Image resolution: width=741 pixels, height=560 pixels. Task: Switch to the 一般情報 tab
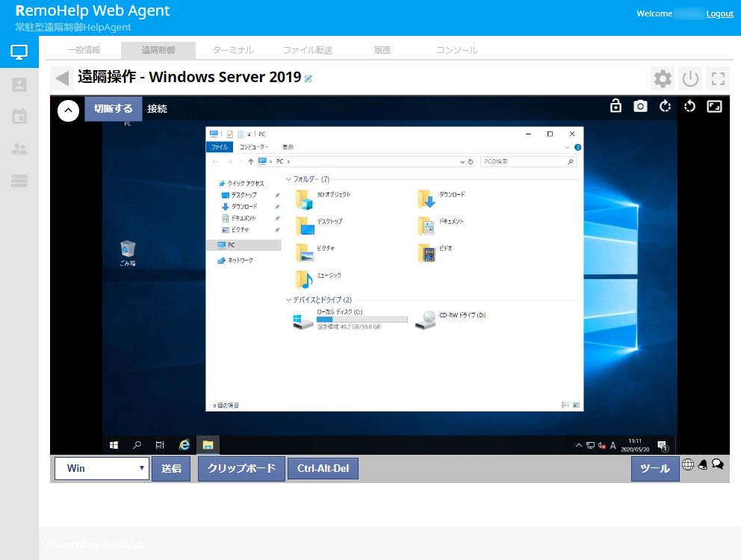pyautogui.click(x=84, y=50)
